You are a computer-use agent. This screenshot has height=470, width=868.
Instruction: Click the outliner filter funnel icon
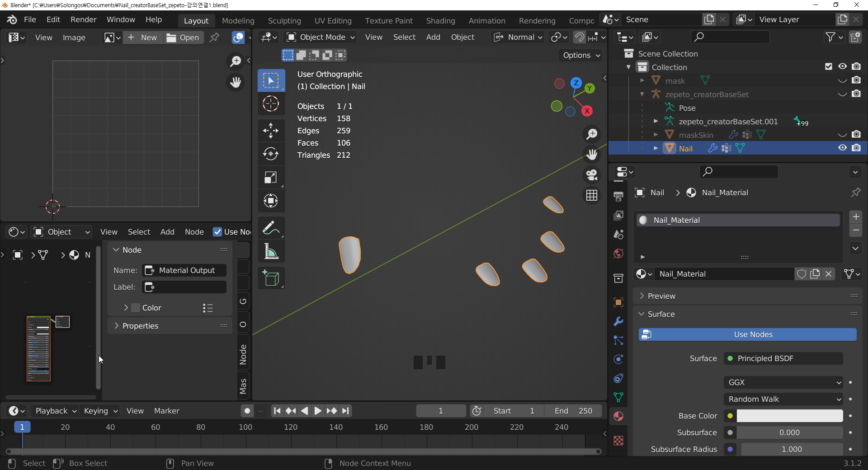click(x=834, y=37)
